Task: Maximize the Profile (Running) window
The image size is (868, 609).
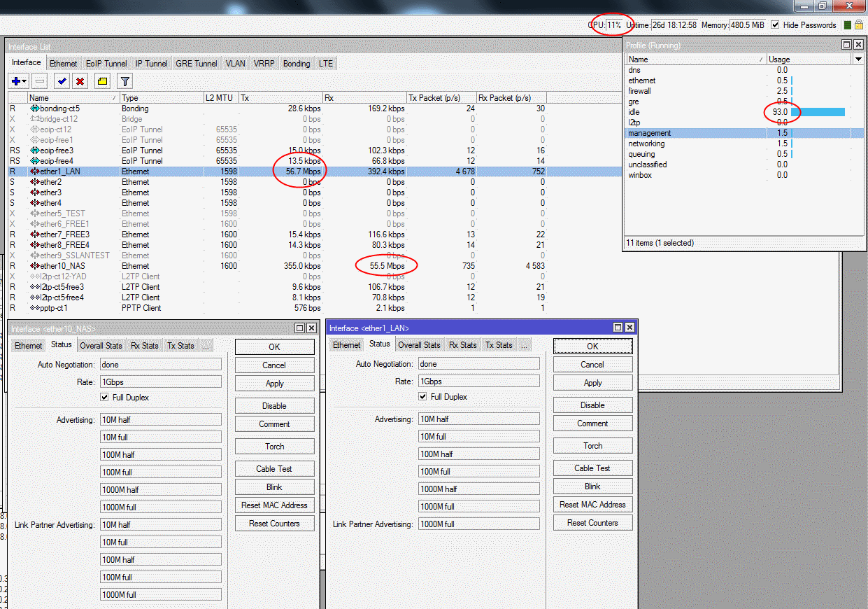Action: tap(847, 45)
